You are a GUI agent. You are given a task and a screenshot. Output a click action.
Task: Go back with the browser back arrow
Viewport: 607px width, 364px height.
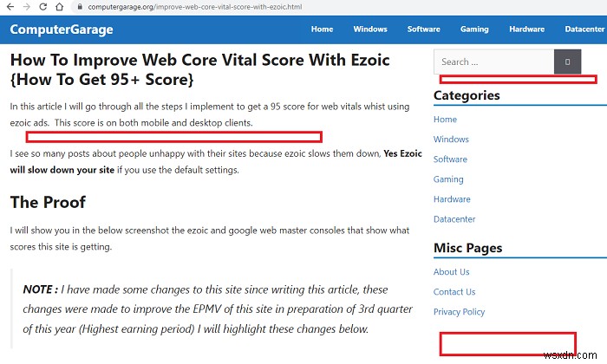[x=10, y=7]
